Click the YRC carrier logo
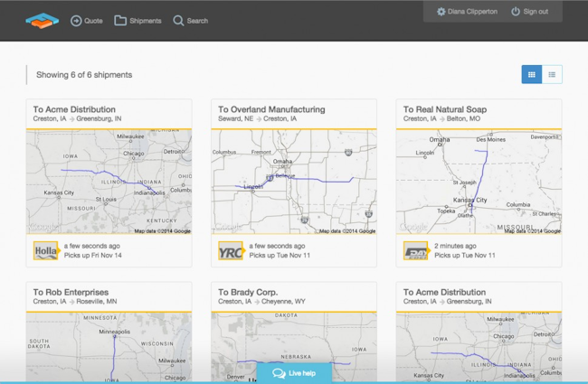This screenshot has width=588, height=384. pos(231,250)
